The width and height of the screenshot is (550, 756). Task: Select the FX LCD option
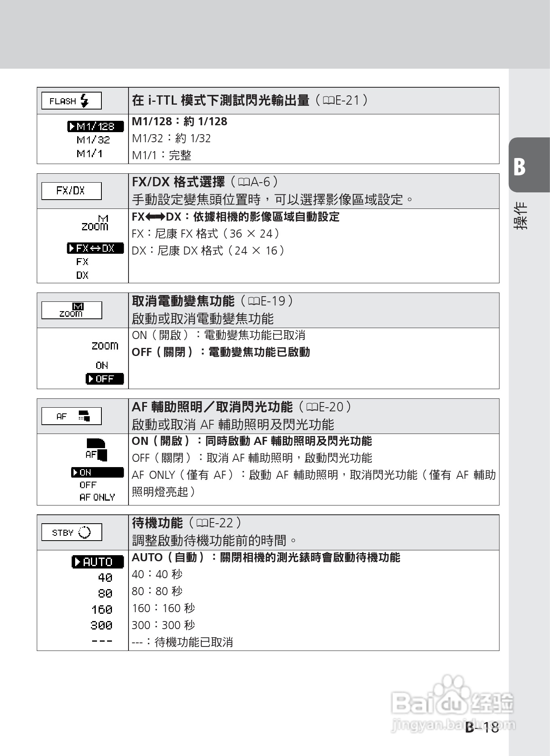pyautogui.click(x=82, y=262)
